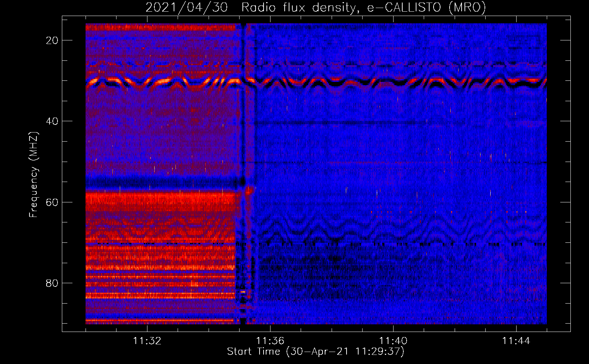589x364 pixels.
Task: Click the '20' frequency tick label
Action: 52,40
